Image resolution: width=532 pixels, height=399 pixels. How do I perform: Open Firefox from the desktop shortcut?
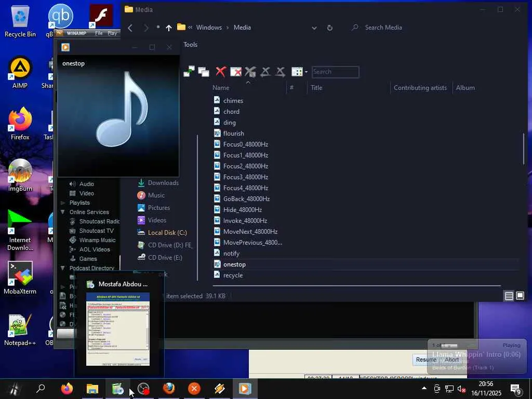click(20, 124)
